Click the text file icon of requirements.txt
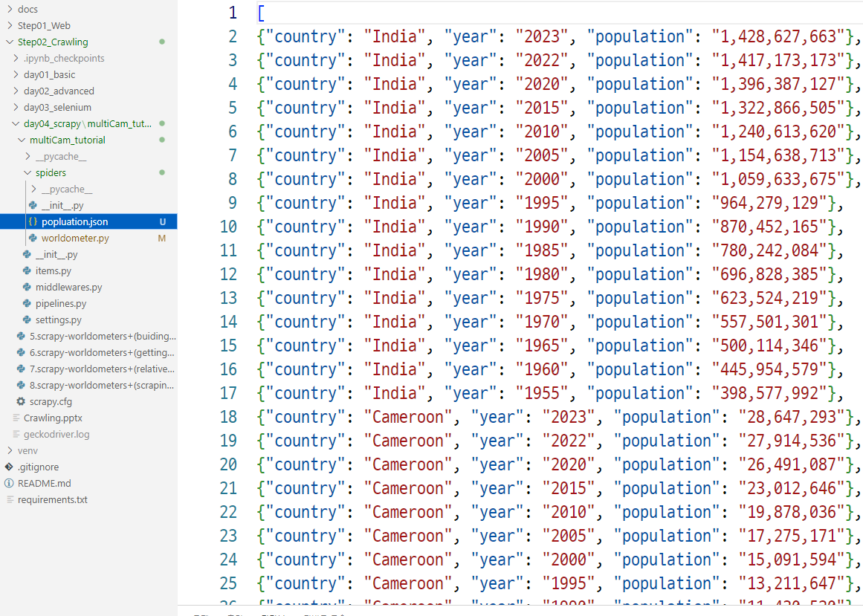Viewport: 863px width, 616px height. point(9,500)
